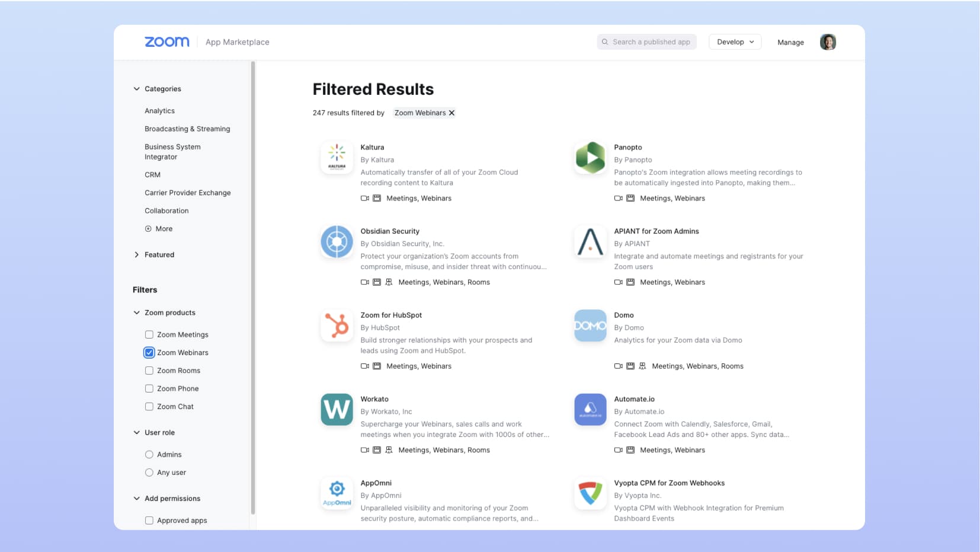This screenshot has height=552, width=980.
Task: Open the Automate.io app icon
Action: point(590,410)
